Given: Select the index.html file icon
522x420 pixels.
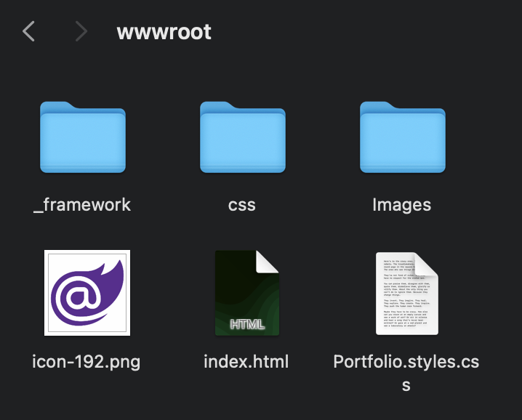Looking at the screenshot, I should pyautogui.click(x=247, y=293).
